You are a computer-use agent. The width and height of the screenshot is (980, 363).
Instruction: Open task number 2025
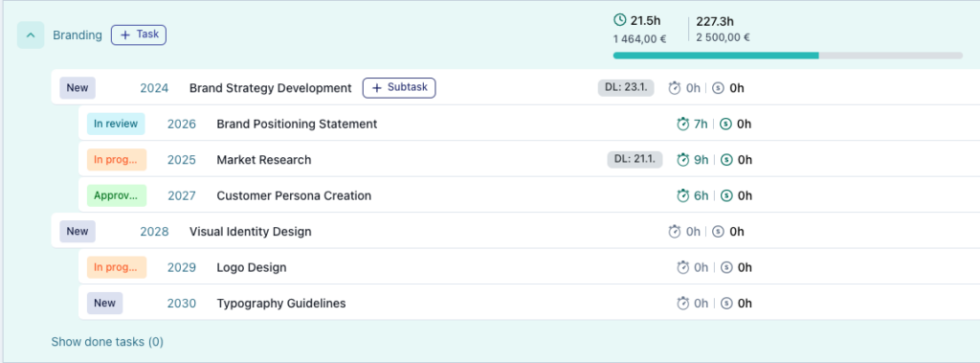point(181,160)
